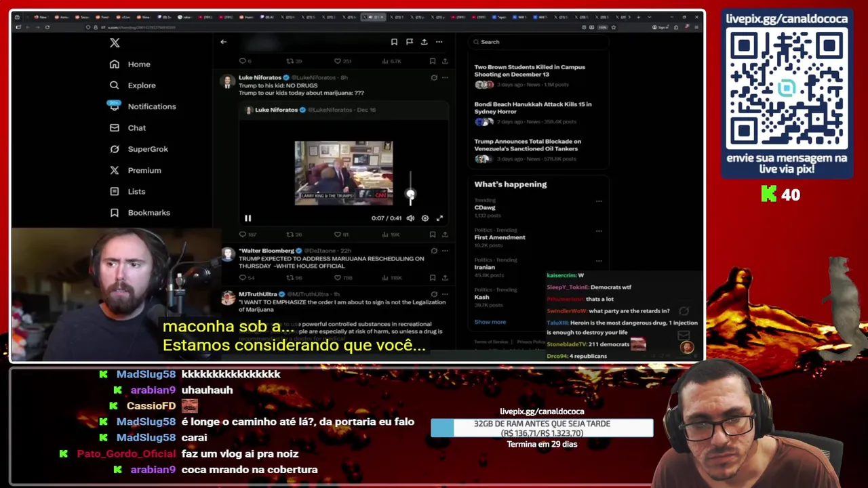Bookmark the Luke Niforatos video post
The width and height of the screenshot is (868, 488).
433,235
